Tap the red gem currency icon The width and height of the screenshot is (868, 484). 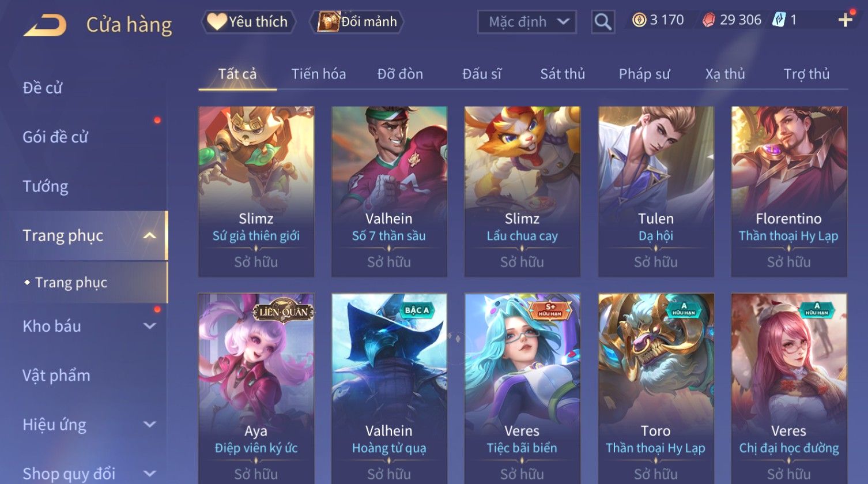709,21
